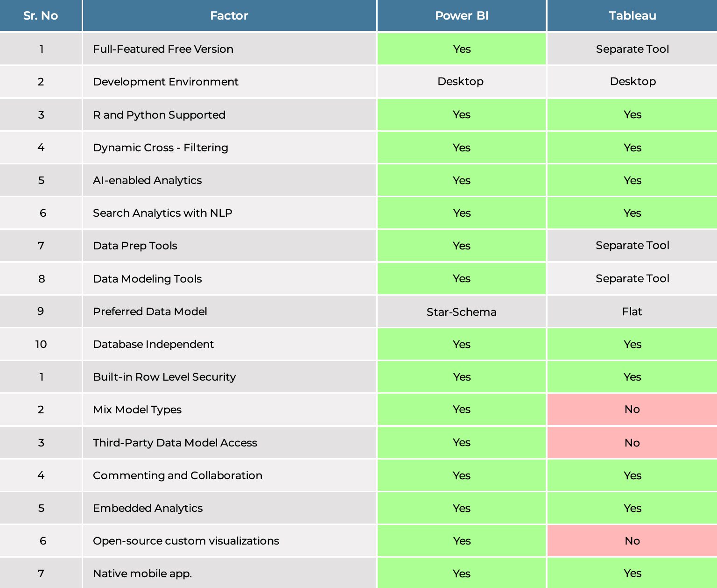Screen dimensions: 717x588
Task: Click Tableau 'Yes' for R and Python Supported
Action: (x=633, y=114)
